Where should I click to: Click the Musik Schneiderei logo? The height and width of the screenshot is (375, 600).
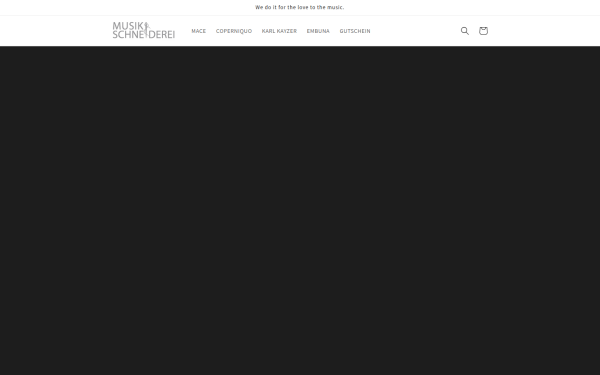click(143, 30)
